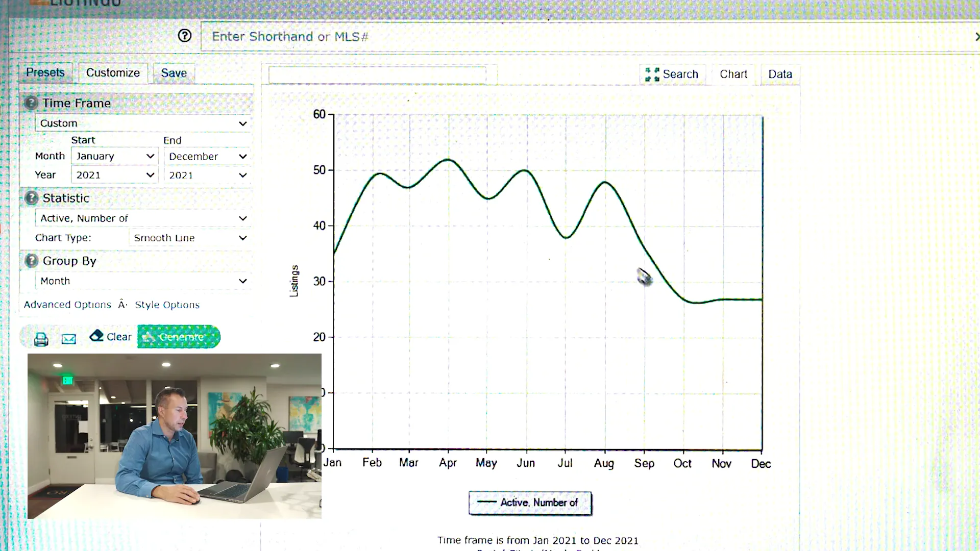Select the Presets tab
This screenshot has height=551, width=980.
45,72
